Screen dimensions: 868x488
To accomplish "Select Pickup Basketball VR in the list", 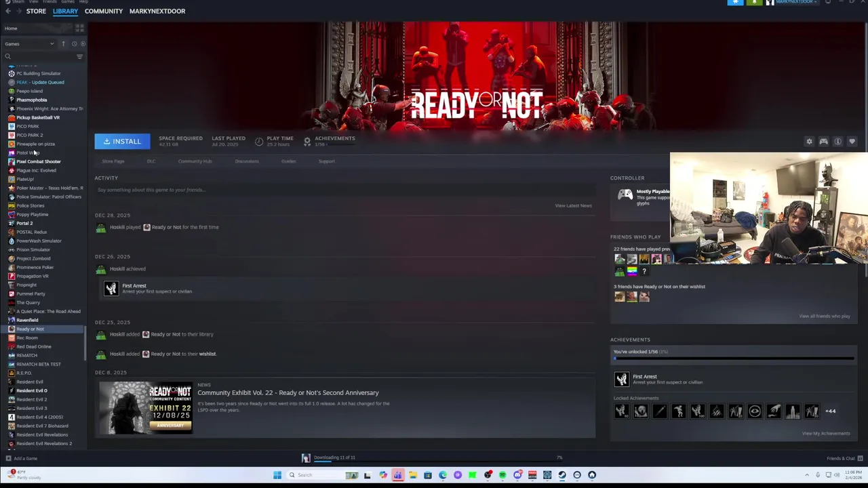I will click(38, 117).
